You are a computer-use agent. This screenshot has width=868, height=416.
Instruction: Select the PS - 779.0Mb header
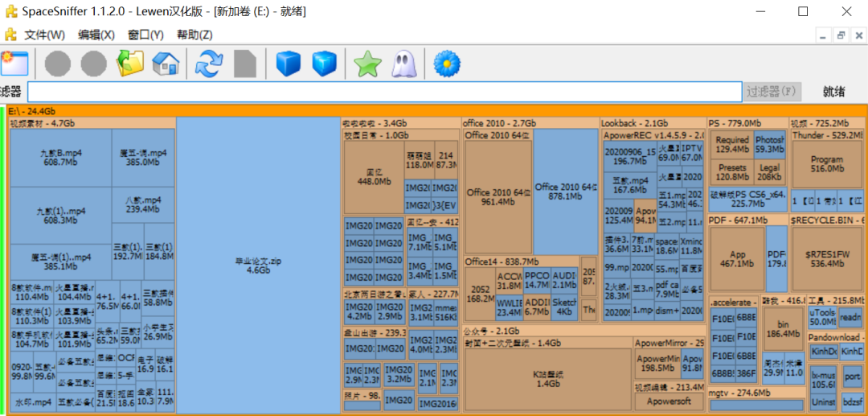click(747, 123)
